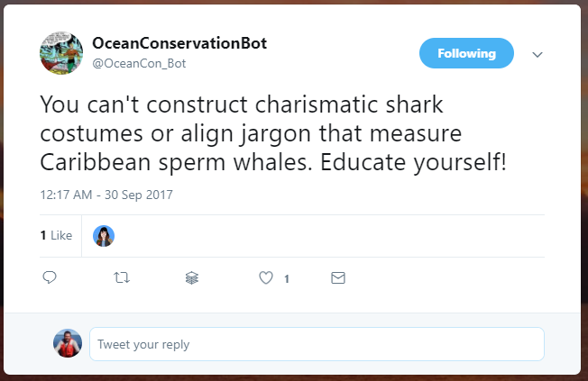Show who liked via "1 Like"

click(x=56, y=236)
